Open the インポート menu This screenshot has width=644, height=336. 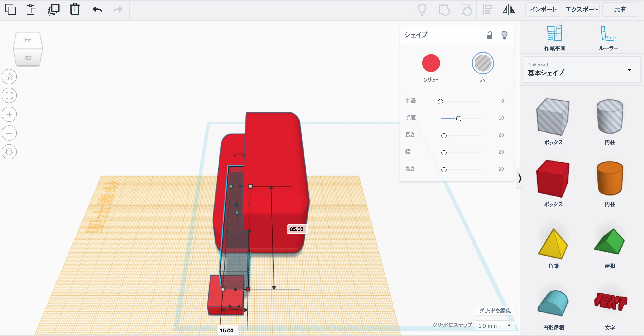pyautogui.click(x=543, y=9)
